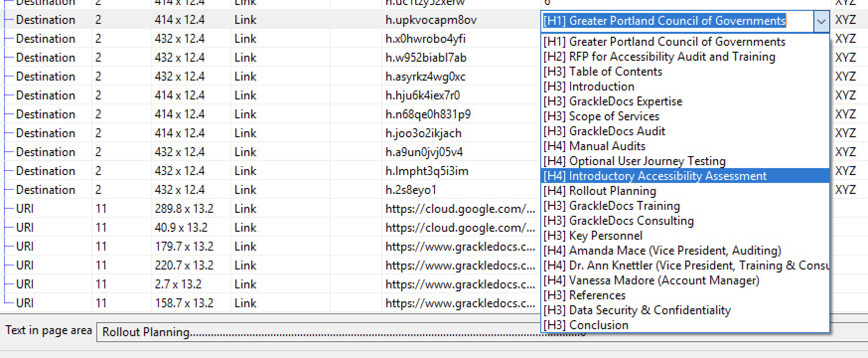
Task: Choose [H3] References heading
Action: pos(685,295)
